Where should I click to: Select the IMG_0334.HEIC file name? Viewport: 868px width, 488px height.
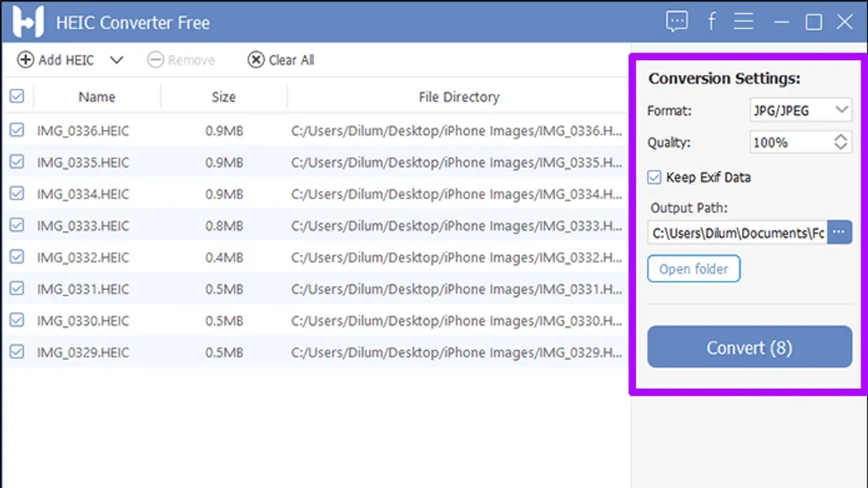click(83, 194)
